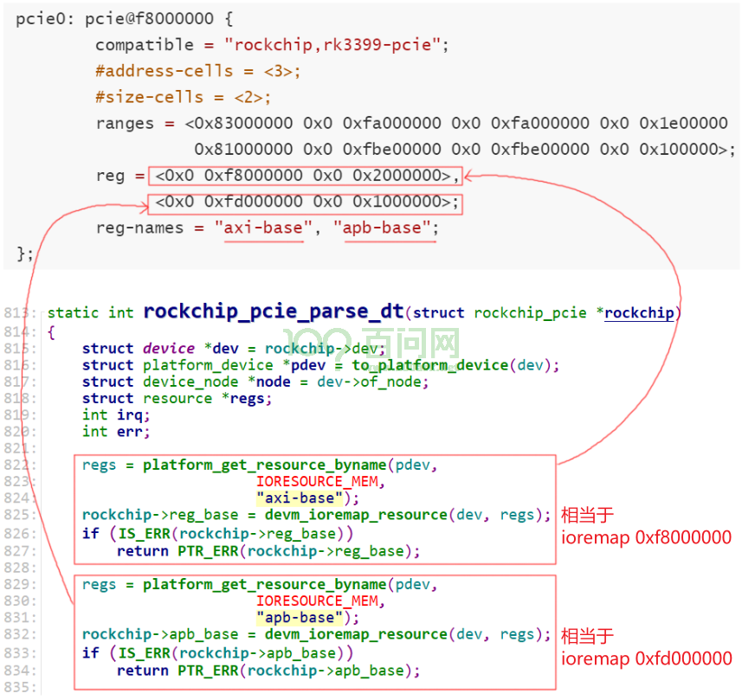Click the red annotation ioremap 0xfd000000
The height and width of the screenshot is (700, 742).
coord(647,658)
